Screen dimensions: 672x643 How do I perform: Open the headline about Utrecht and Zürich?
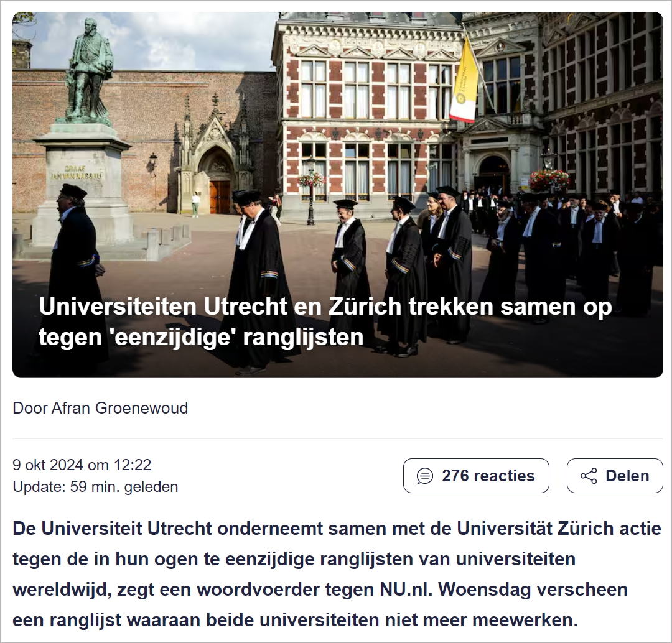pos(325,321)
